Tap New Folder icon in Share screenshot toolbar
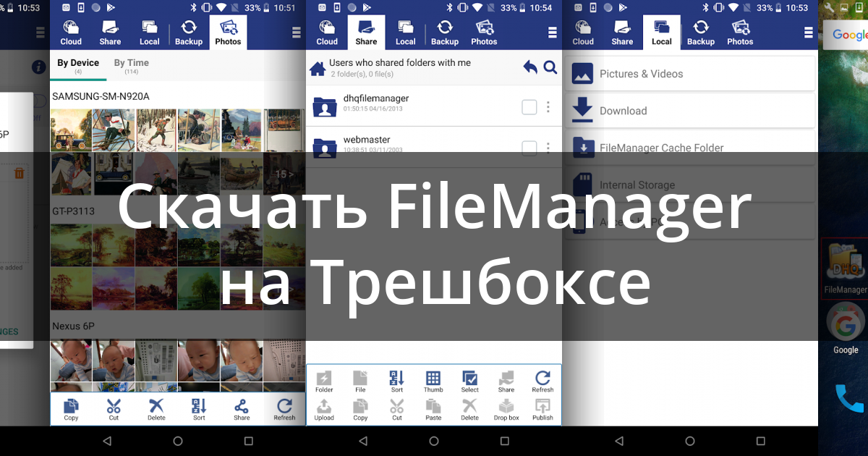This screenshot has width=868, height=456. click(324, 381)
